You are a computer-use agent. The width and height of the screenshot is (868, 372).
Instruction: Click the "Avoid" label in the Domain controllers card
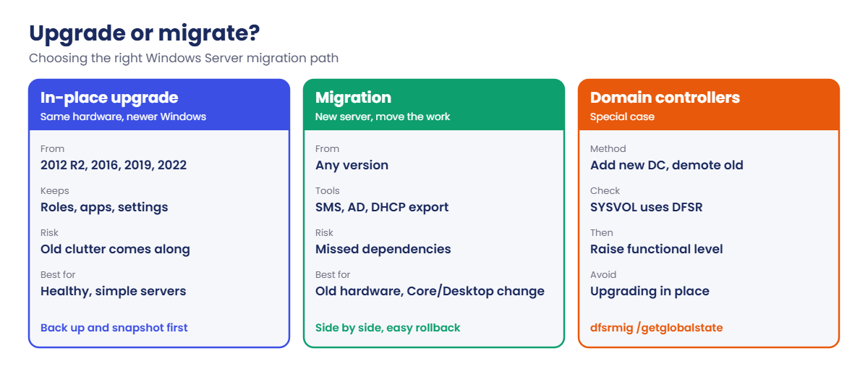603,275
